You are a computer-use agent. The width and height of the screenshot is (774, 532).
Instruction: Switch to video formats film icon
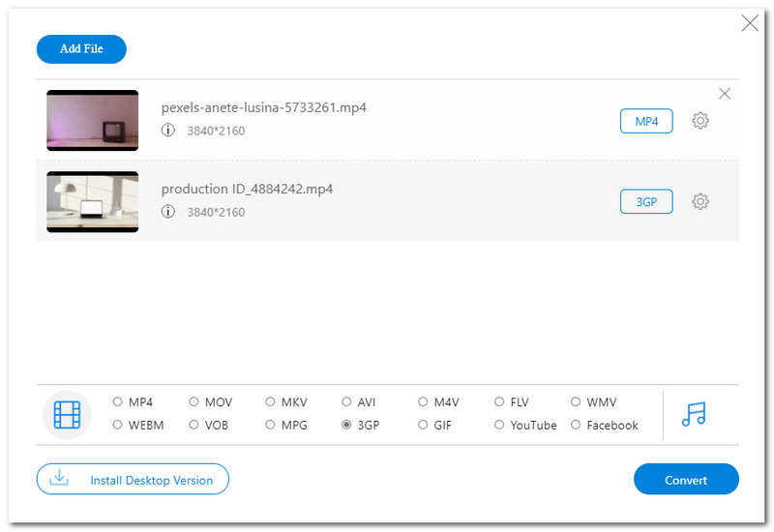(67, 414)
